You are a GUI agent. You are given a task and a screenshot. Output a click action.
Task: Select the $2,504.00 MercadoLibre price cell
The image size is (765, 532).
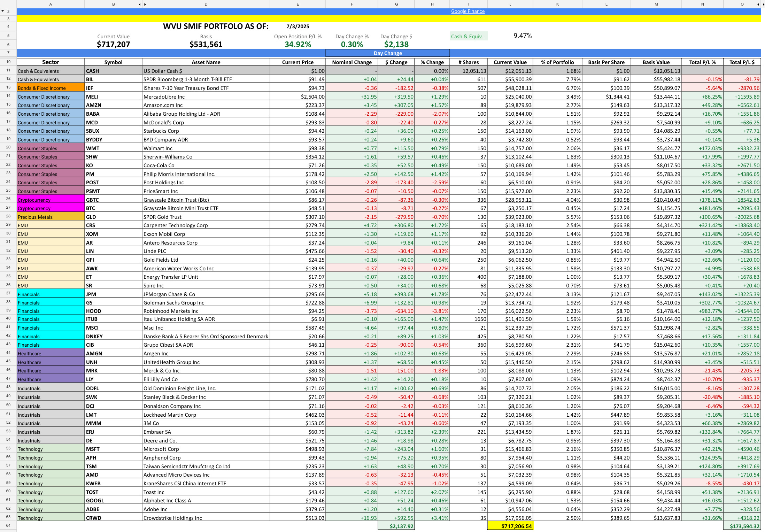click(297, 97)
